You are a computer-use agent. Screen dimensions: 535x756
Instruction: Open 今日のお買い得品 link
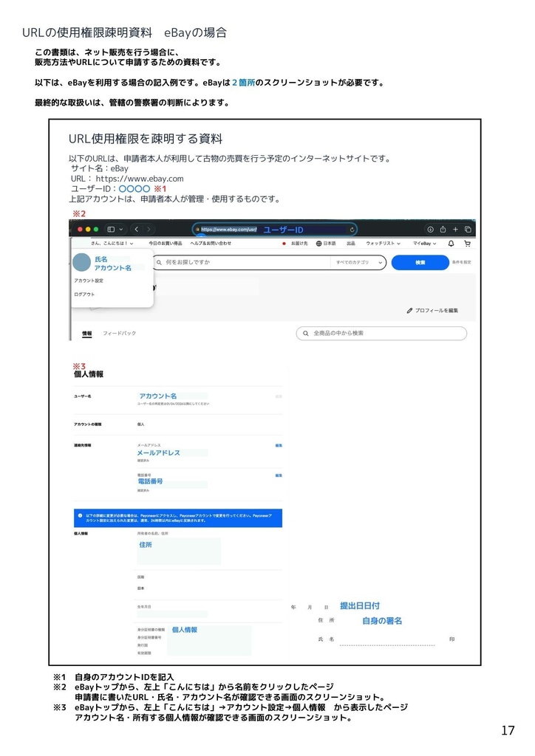(x=166, y=244)
